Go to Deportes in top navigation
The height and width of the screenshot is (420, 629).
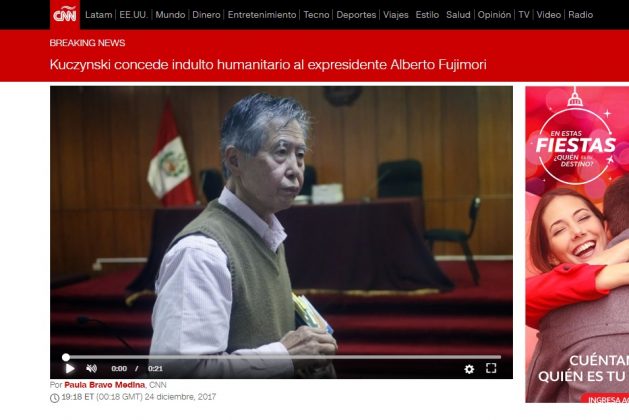coord(356,15)
